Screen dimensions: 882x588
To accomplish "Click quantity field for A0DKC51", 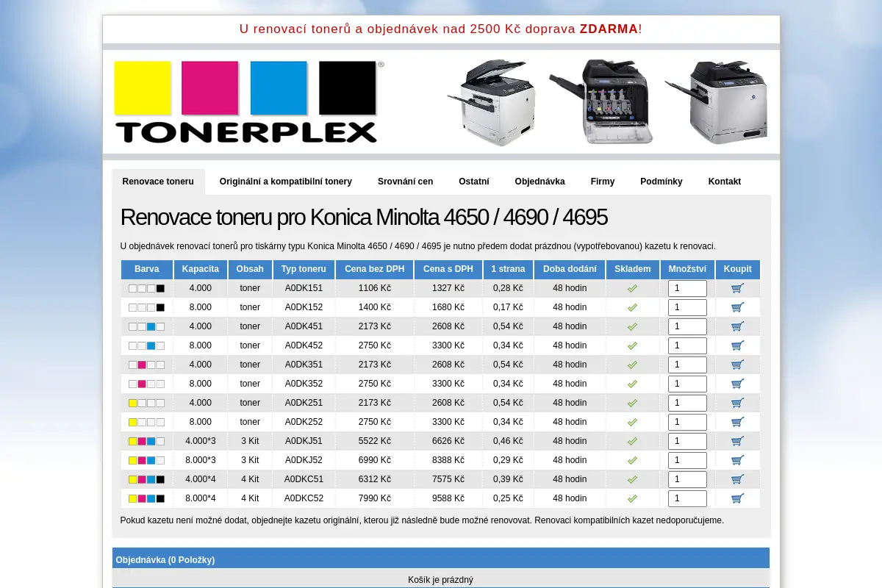I will coord(687,479).
